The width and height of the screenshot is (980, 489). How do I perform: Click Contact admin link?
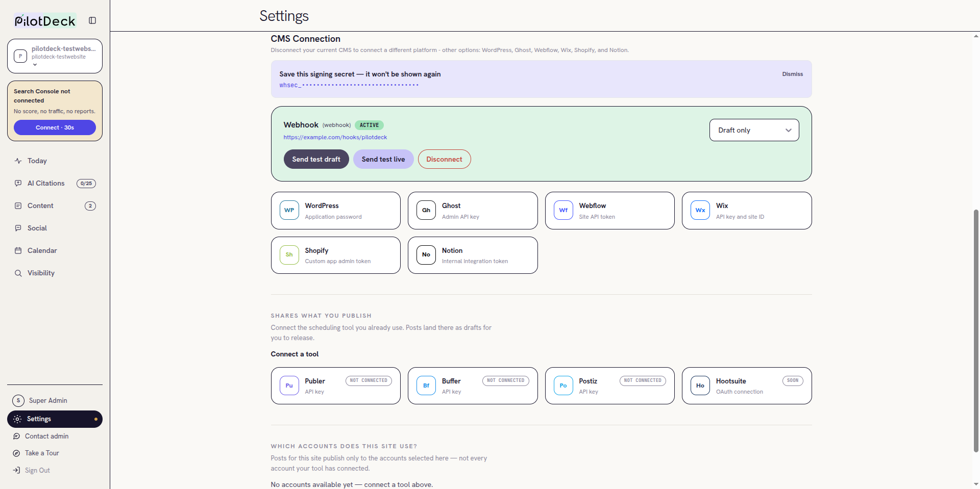pos(46,436)
